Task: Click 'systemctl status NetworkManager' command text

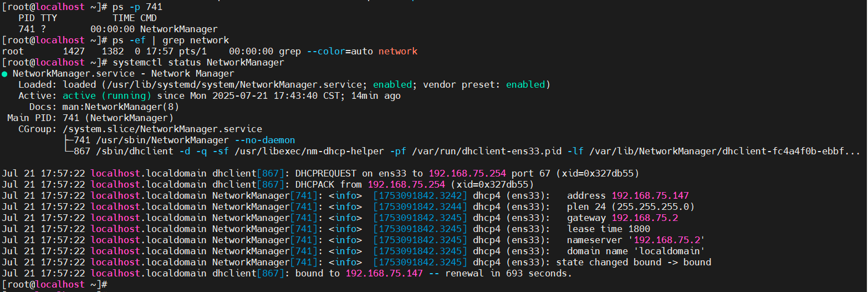Action: coord(198,63)
